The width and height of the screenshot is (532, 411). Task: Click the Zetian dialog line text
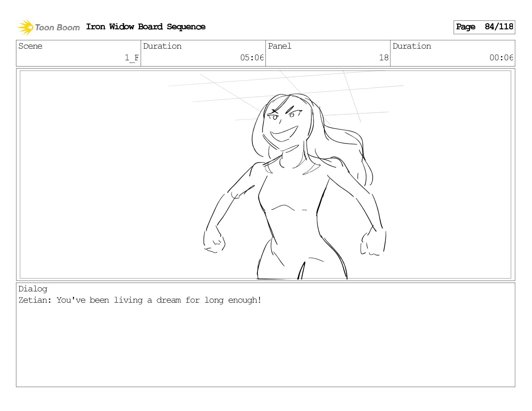(x=140, y=300)
